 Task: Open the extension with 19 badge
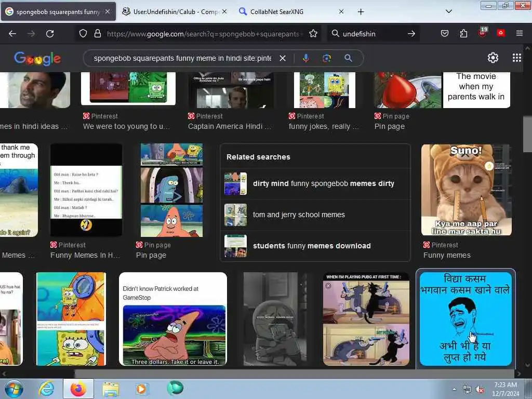click(483, 32)
